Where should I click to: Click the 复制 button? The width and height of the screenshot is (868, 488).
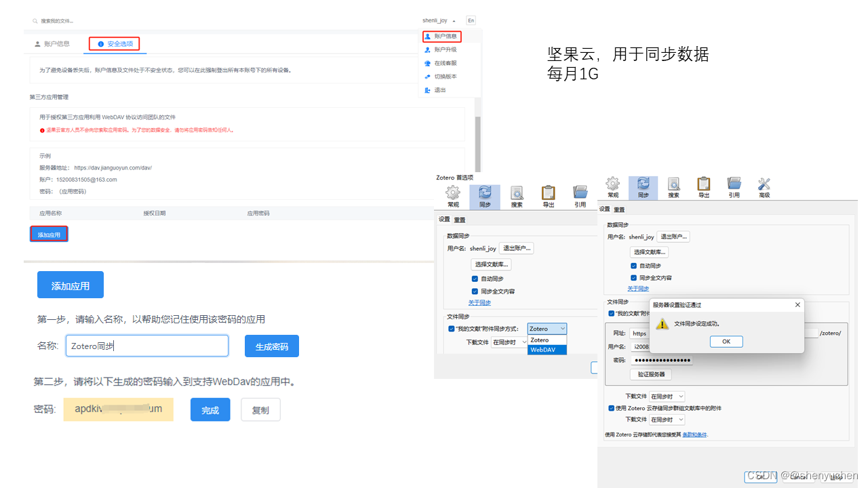coord(260,410)
